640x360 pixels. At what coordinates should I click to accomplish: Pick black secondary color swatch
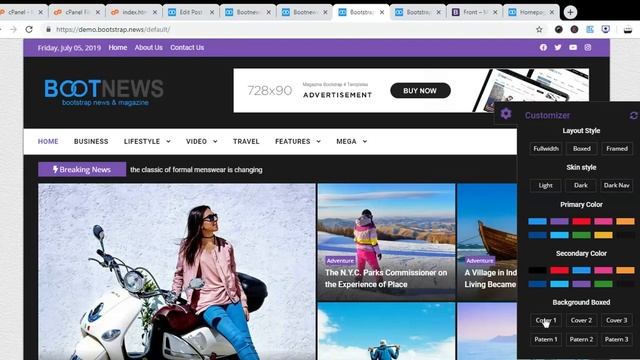[537, 270]
